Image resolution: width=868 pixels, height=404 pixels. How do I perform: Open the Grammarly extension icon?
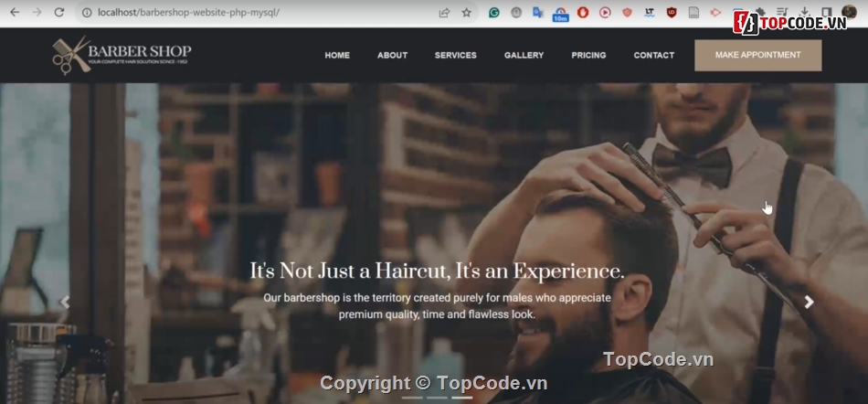click(x=493, y=12)
